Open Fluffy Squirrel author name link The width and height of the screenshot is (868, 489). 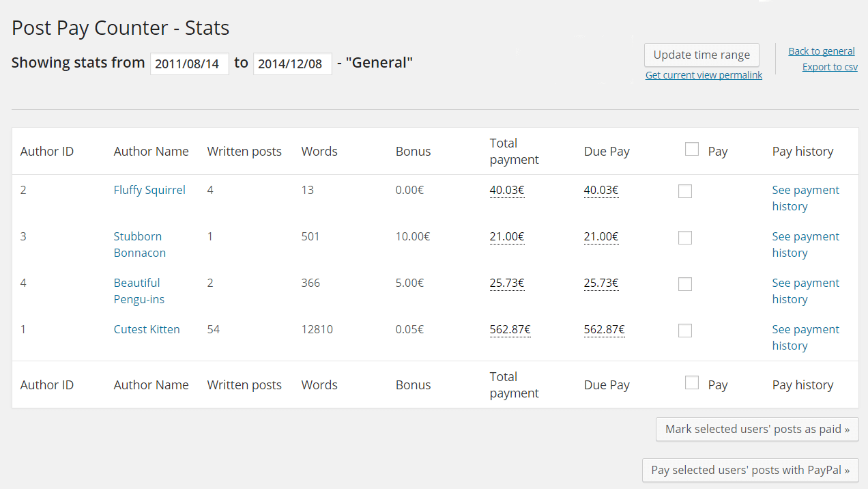tap(149, 190)
